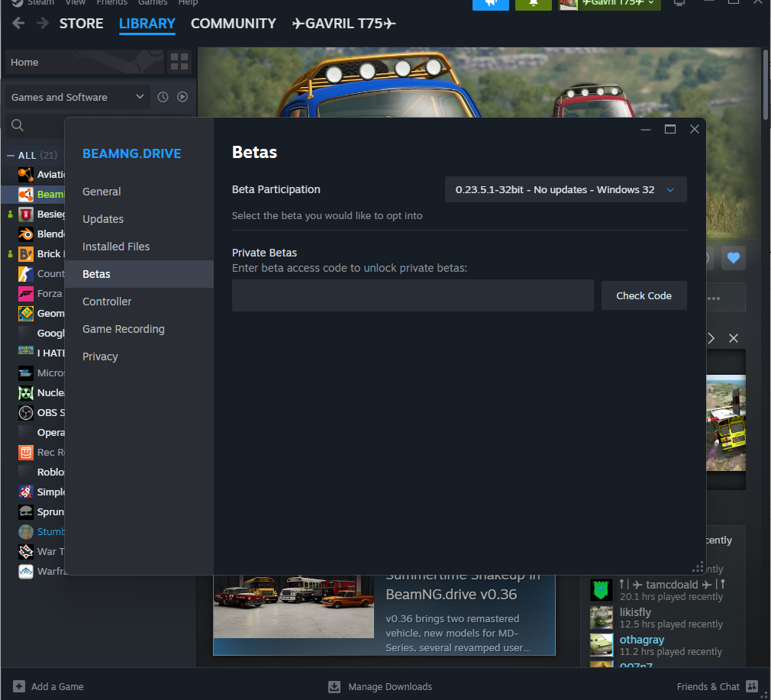Open Blender from the library list
Image resolution: width=771 pixels, height=700 pixels.
pos(41,234)
